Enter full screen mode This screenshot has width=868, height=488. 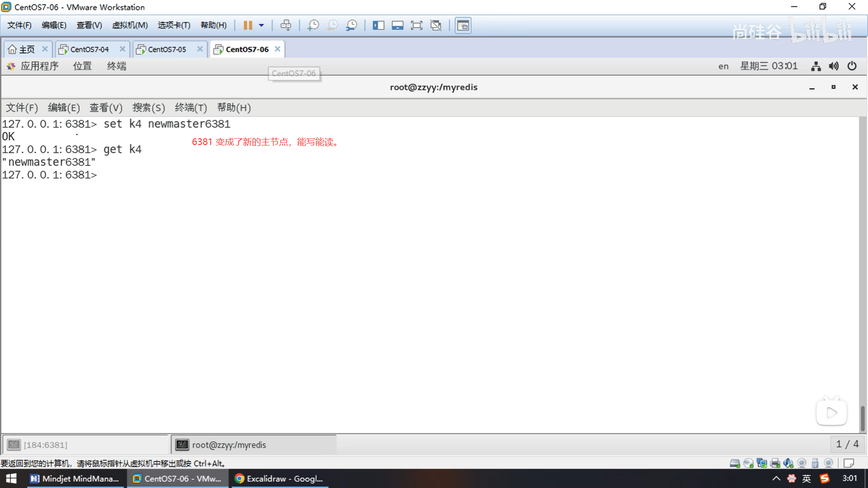[416, 25]
